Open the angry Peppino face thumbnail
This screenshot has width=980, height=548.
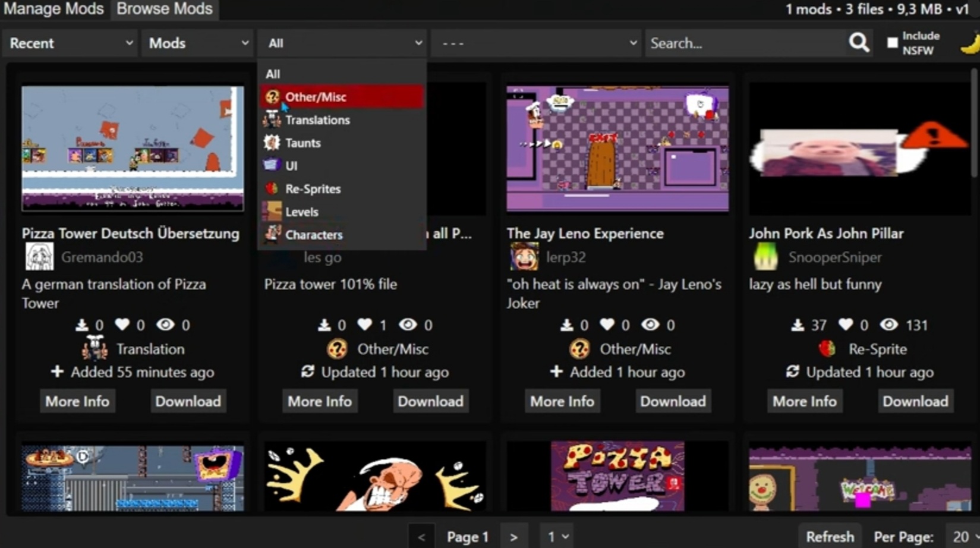click(x=375, y=476)
